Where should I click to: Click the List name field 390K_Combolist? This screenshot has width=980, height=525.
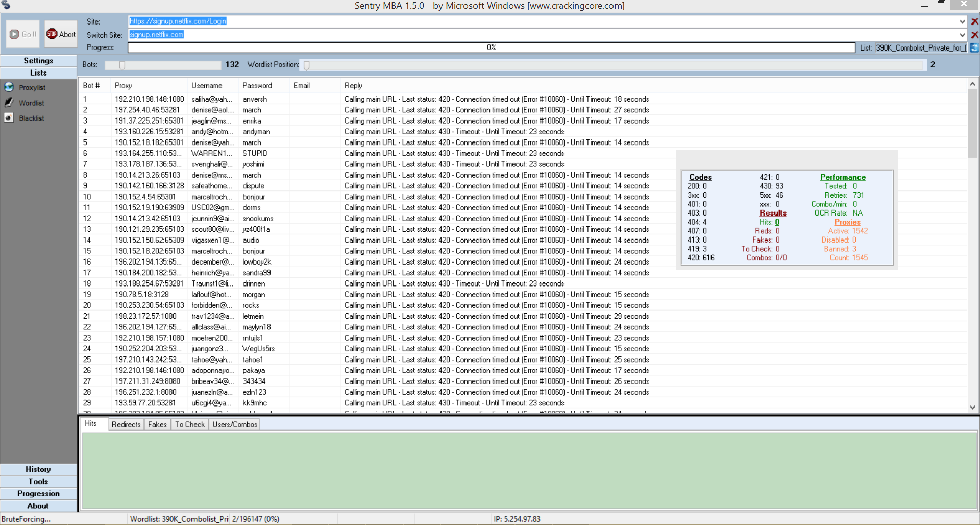click(921, 47)
